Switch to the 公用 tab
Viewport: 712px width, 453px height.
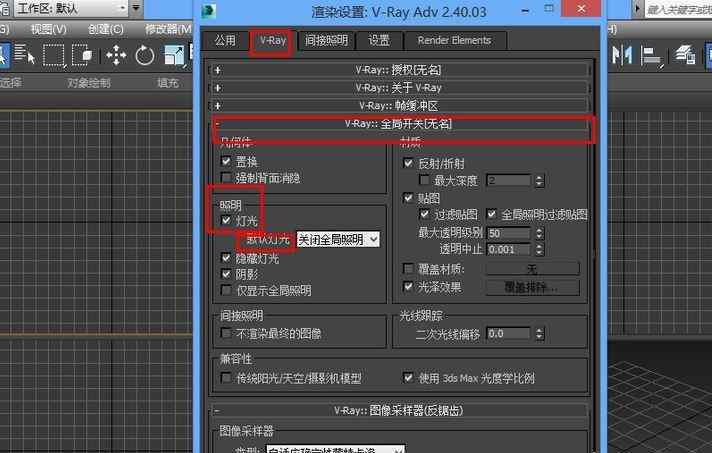(x=225, y=40)
